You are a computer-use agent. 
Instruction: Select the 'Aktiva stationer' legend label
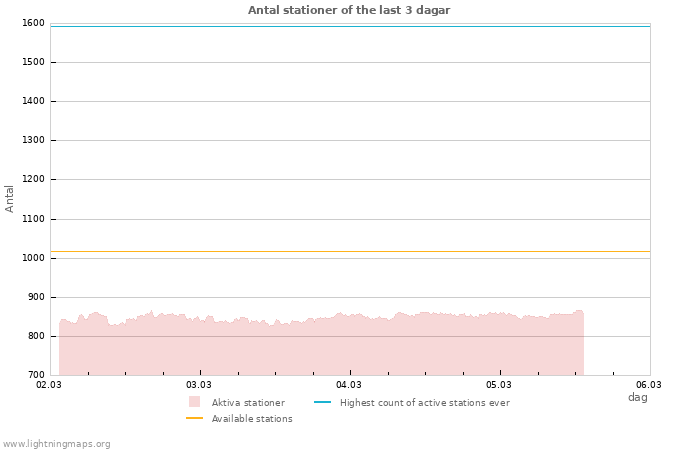point(248,403)
